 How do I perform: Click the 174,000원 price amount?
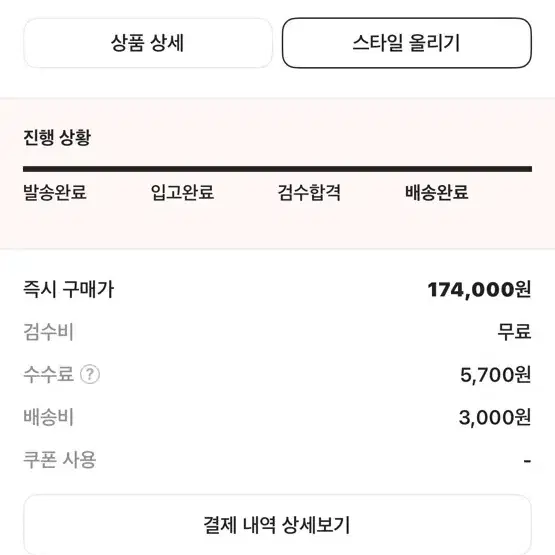pyautogui.click(x=479, y=290)
